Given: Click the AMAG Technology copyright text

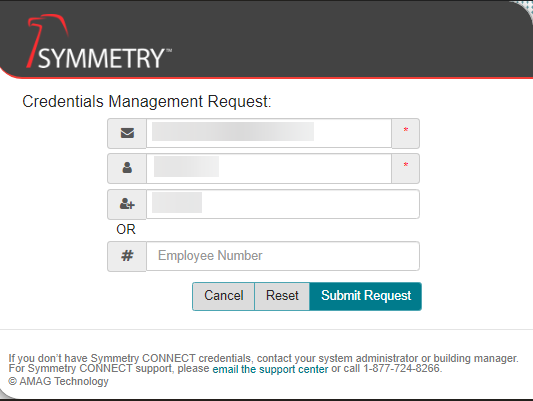Looking at the screenshot, I should point(58,381).
